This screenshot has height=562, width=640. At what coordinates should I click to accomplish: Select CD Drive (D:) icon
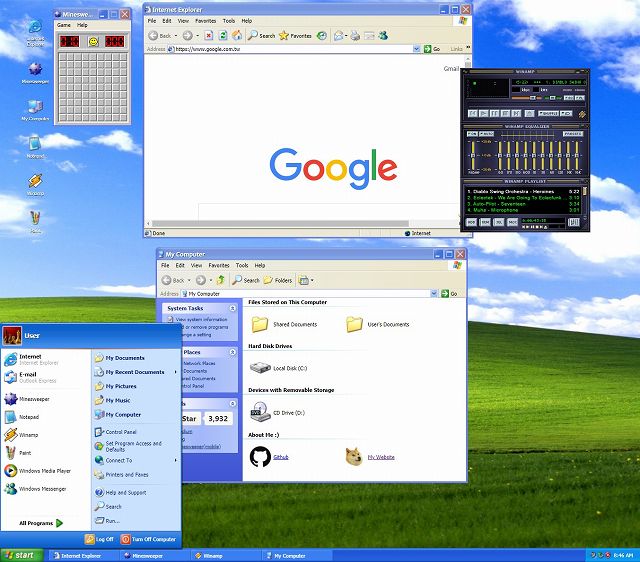pos(260,412)
